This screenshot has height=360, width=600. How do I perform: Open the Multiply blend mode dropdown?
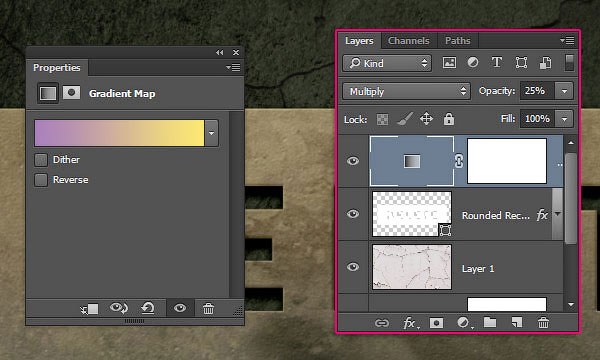(x=406, y=91)
